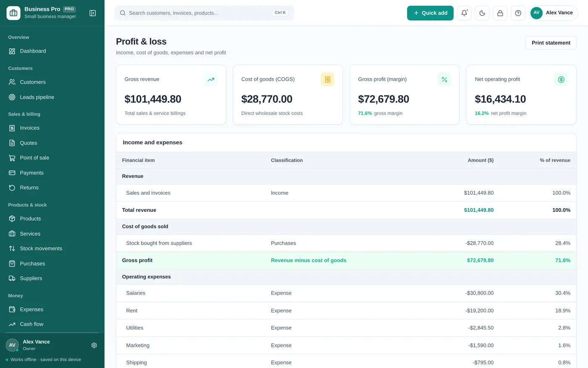The width and height of the screenshot is (588, 368).
Task: Open Point of sale
Action: [x=52, y=158]
